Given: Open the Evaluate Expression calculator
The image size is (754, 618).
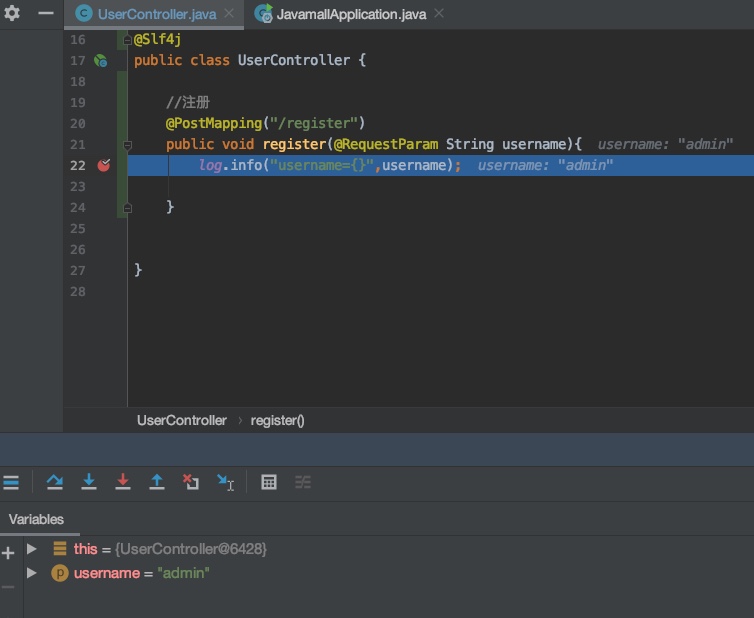Looking at the screenshot, I should click(x=269, y=482).
